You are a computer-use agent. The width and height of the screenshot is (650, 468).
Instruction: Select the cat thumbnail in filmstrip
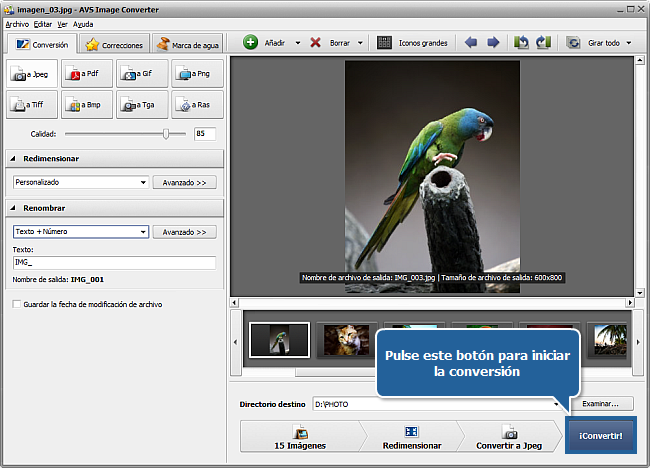click(347, 340)
